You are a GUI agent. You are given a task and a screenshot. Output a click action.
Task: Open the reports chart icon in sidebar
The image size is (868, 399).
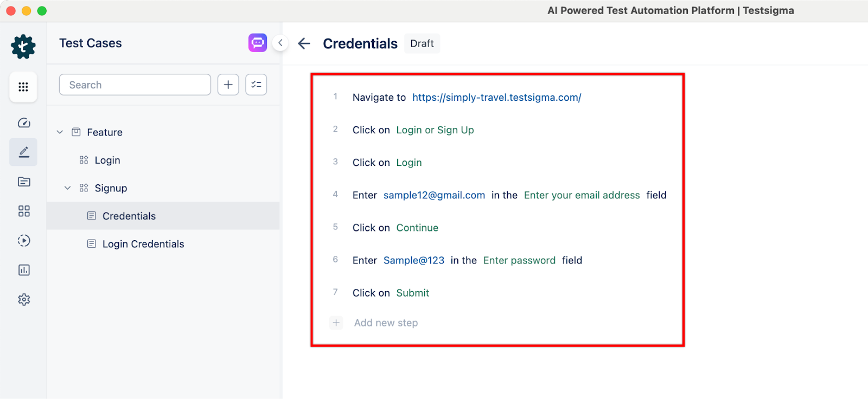point(24,270)
